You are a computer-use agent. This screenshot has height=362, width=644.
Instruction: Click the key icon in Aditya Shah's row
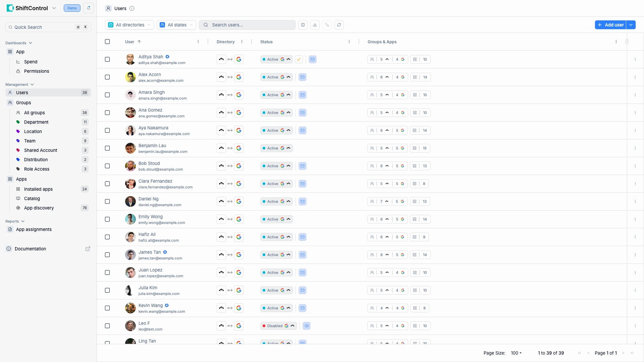click(299, 59)
